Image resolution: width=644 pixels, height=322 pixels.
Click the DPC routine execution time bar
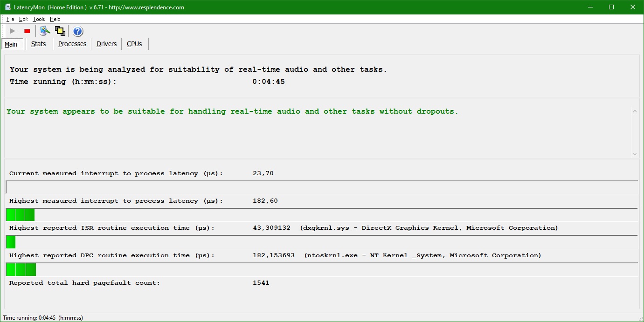[x=321, y=269]
